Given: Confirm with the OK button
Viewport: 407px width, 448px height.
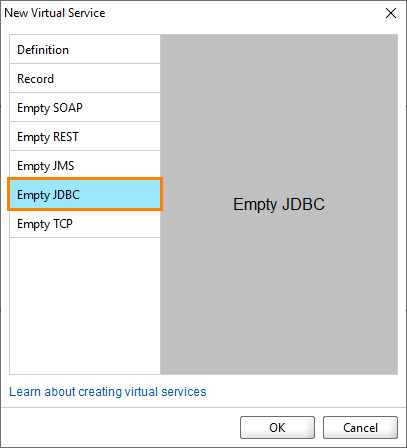Looking at the screenshot, I should (277, 427).
